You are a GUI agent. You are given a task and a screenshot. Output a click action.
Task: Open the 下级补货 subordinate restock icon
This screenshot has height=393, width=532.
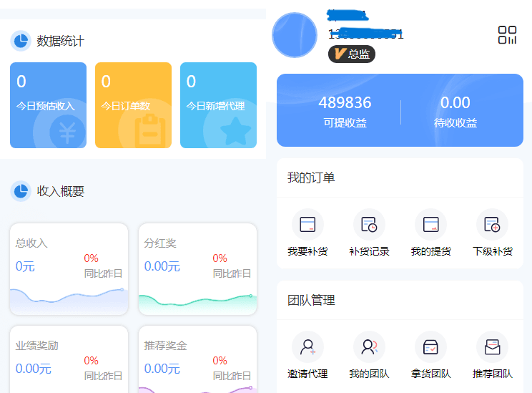click(x=492, y=225)
